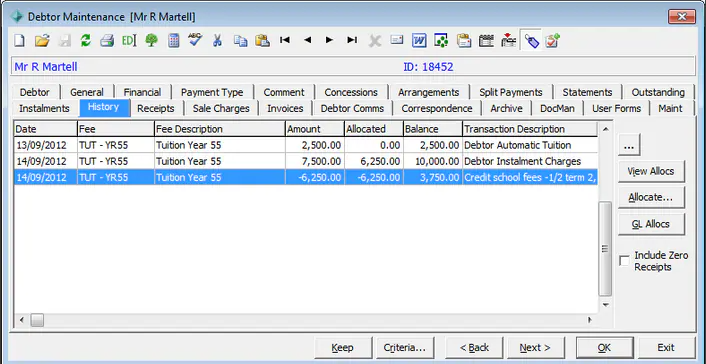This screenshot has width=706, height=364.
Task: Click the GL Allocs button
Action: [x=651, y=224]
